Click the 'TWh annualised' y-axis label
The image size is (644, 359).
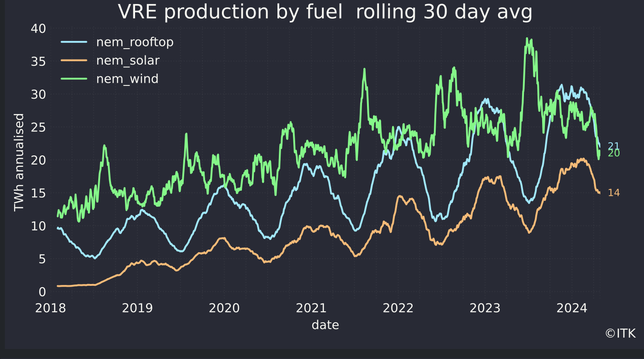[x=19, y=162]
